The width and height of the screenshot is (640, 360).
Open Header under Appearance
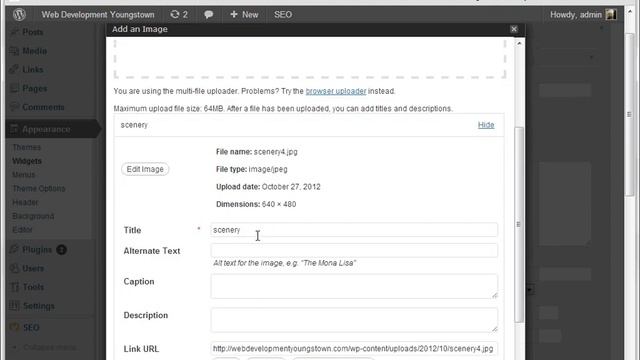tap(25, 202)
